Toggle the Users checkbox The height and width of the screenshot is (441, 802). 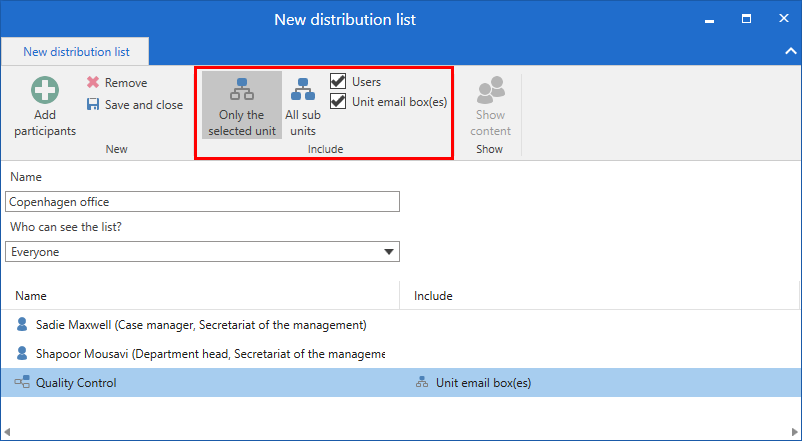click(338, 81)
